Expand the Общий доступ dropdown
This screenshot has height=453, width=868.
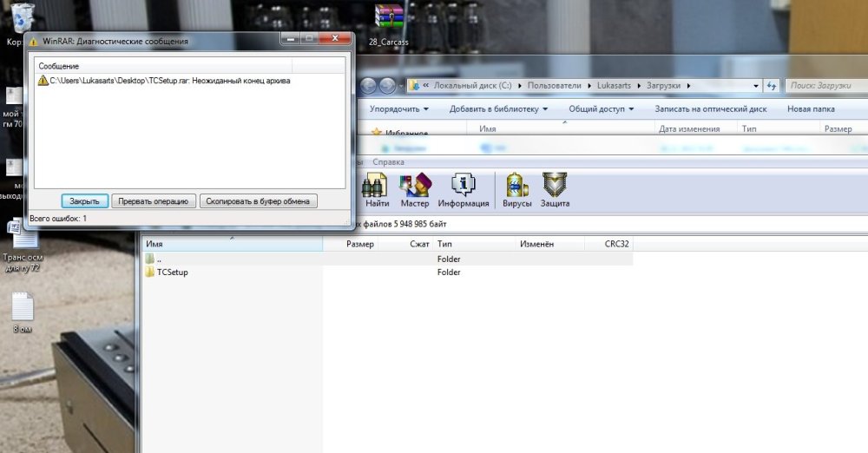point(601,109)
